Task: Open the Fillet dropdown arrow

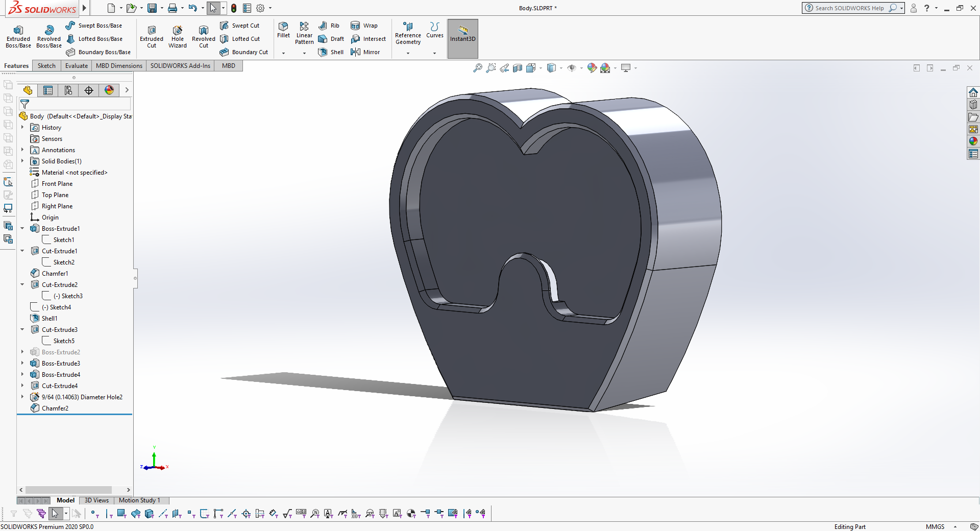Action: point(283,53)
